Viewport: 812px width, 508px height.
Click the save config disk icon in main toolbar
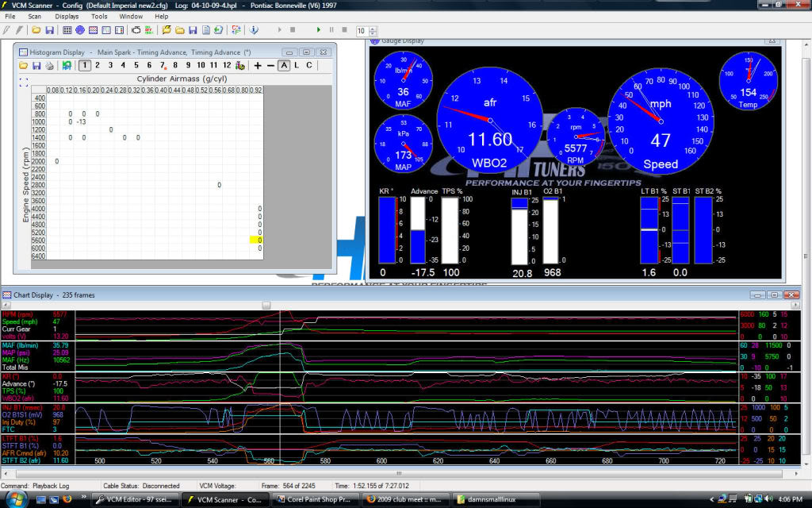[x=50, y=30]
